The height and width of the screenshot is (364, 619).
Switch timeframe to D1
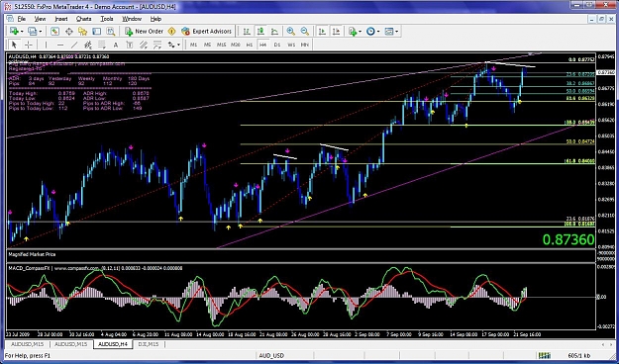click(277, 45)
